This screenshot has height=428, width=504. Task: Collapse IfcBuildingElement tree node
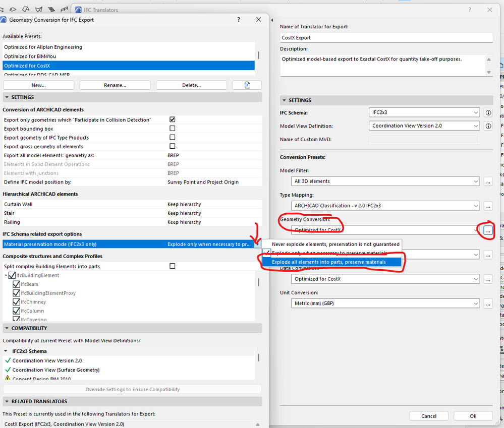6,275
